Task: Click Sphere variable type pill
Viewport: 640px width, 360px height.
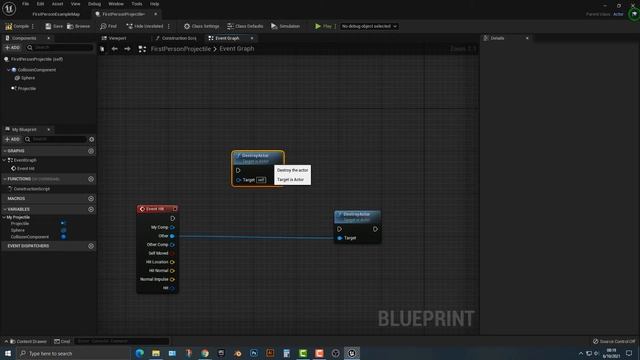Action: [x=63, y=230]
